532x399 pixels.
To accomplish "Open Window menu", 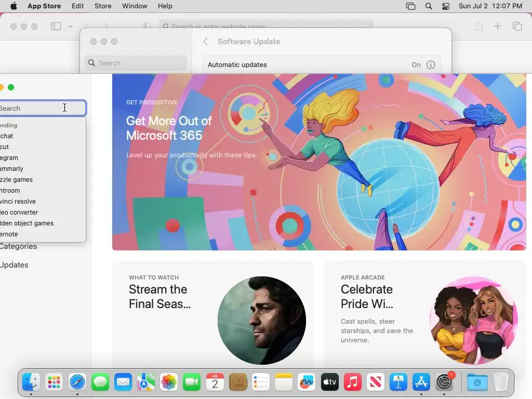I will [x=135, y=6].
